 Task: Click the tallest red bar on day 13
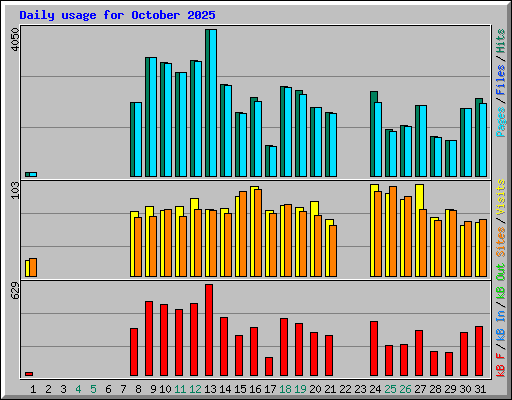(209, 330)
